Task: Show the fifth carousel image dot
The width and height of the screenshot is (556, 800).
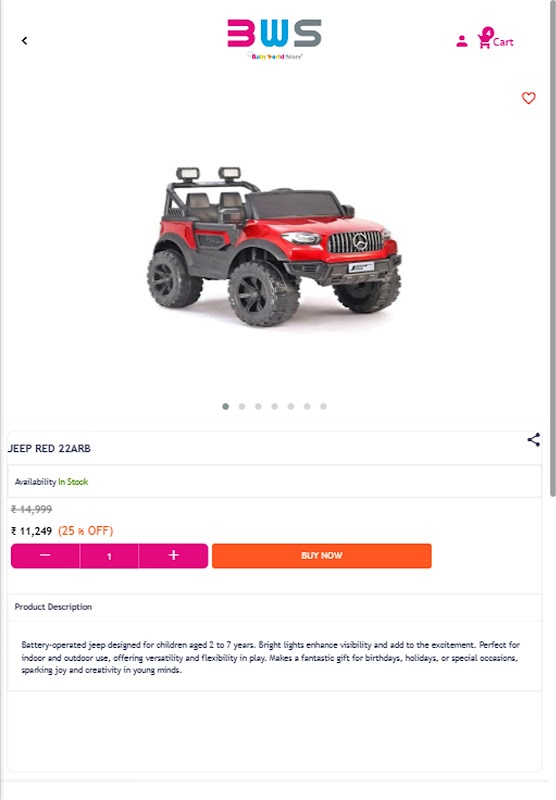Action: [x=291, y=407]
